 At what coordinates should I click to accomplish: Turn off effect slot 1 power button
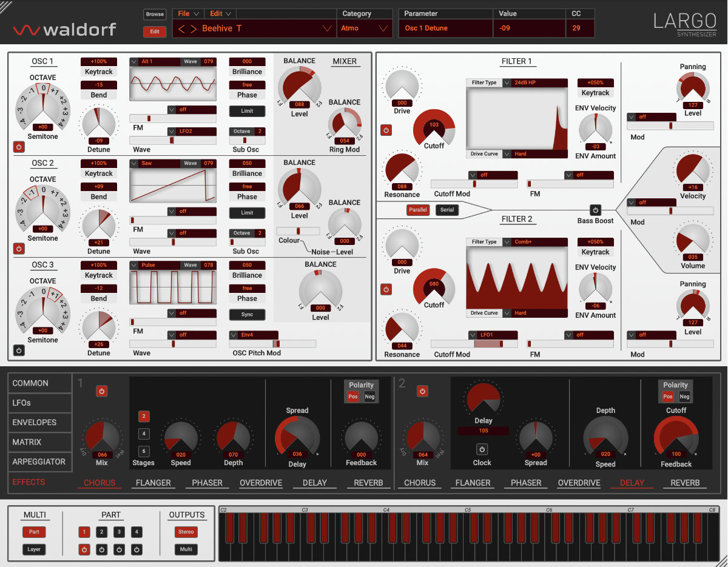point(101,391)
